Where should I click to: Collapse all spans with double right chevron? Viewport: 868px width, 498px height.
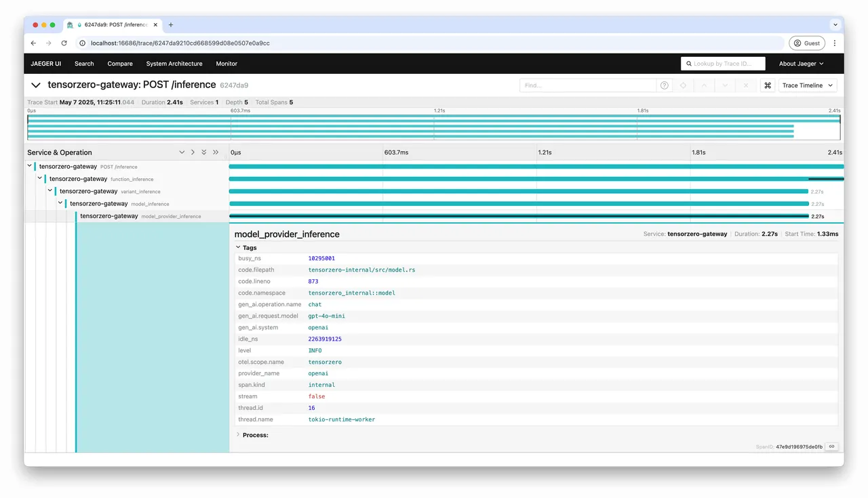click(x=216, y=152)
